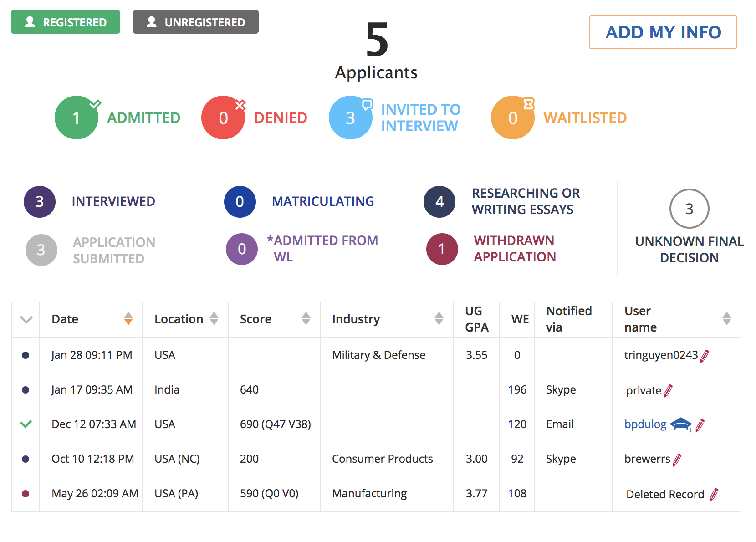Click the graduation cap icon next to bpdulog
Screen dimensions: 756x542
[x=681, y=424]
